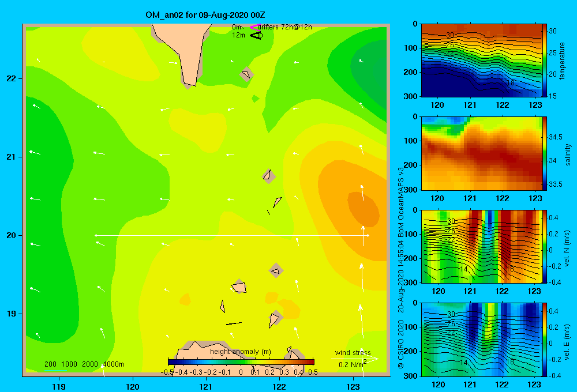
Task: Open the northward velocity cross-section panel
Action: (x=482, y=246)
